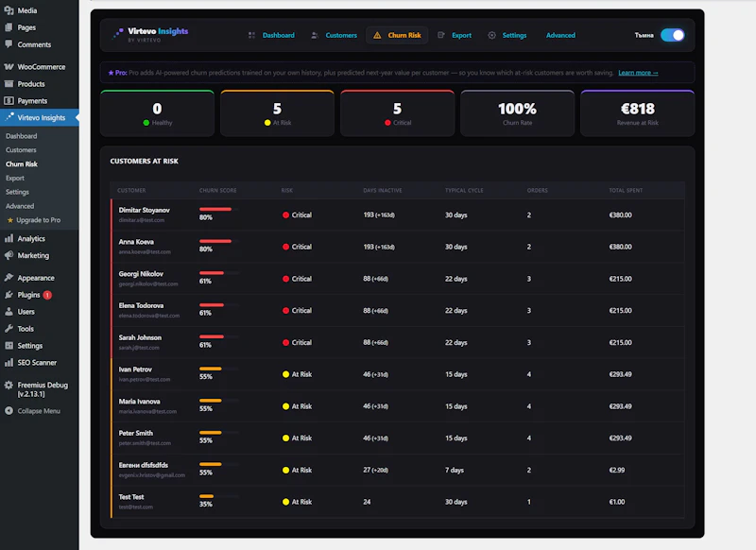Screen dimensions: 756x550
Task: Click the Freemius Debug gear icon
Action: [x=9, y=385]
